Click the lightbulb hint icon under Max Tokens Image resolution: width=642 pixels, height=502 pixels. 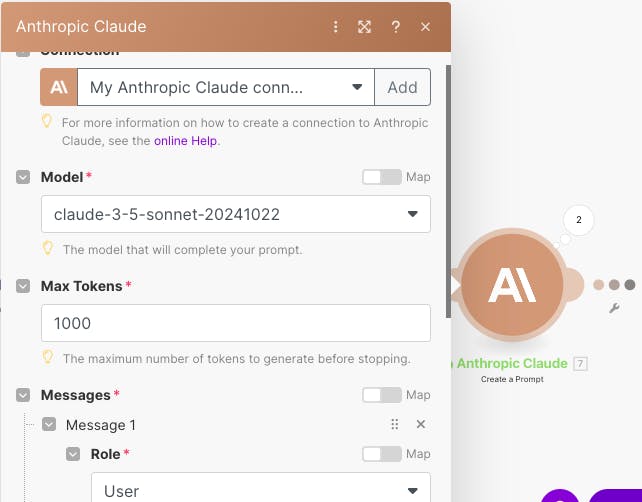pyautogui.click(x=48, y=357)
